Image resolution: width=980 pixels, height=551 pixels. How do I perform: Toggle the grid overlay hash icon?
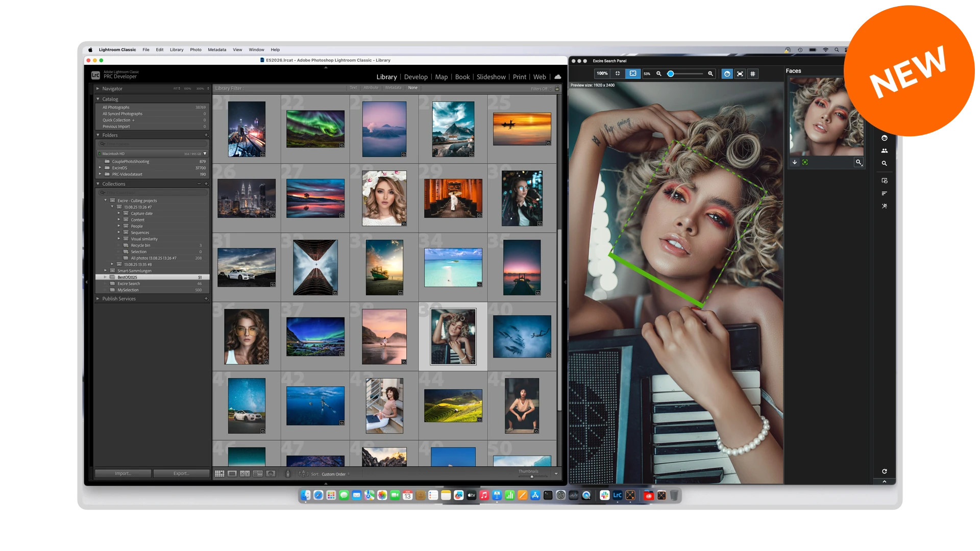(753, 74)
